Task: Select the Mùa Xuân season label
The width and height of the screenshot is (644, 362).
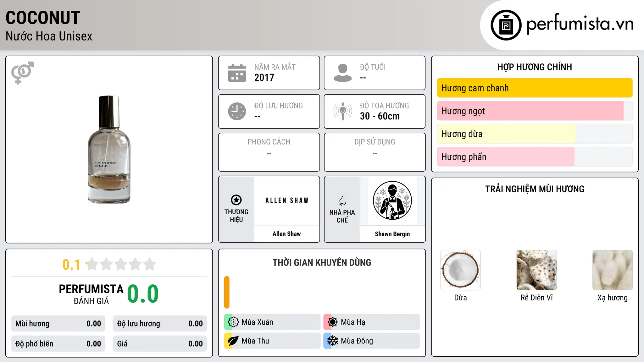Action: (x=257, y=322)
